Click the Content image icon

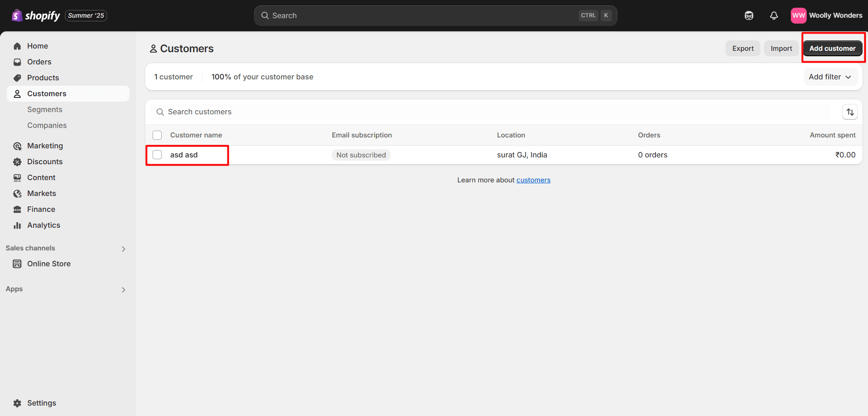17,177
